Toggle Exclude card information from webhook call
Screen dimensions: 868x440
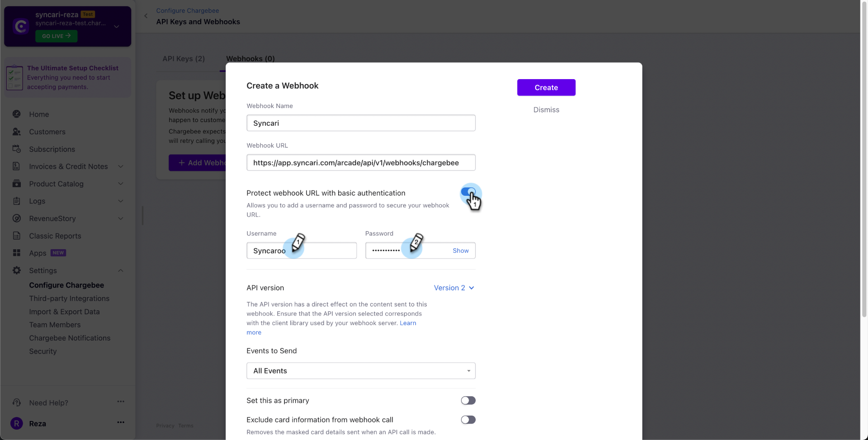click(x=468, y=419)
